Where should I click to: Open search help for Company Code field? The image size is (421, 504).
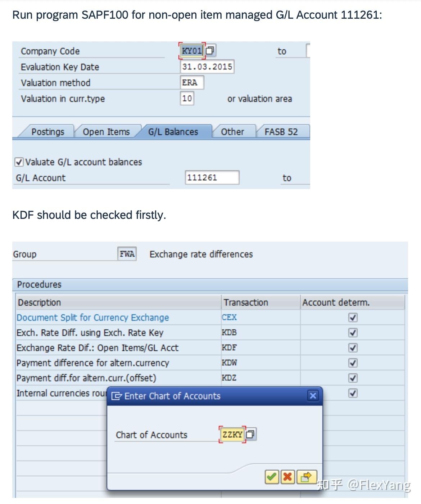click(210, 51)
